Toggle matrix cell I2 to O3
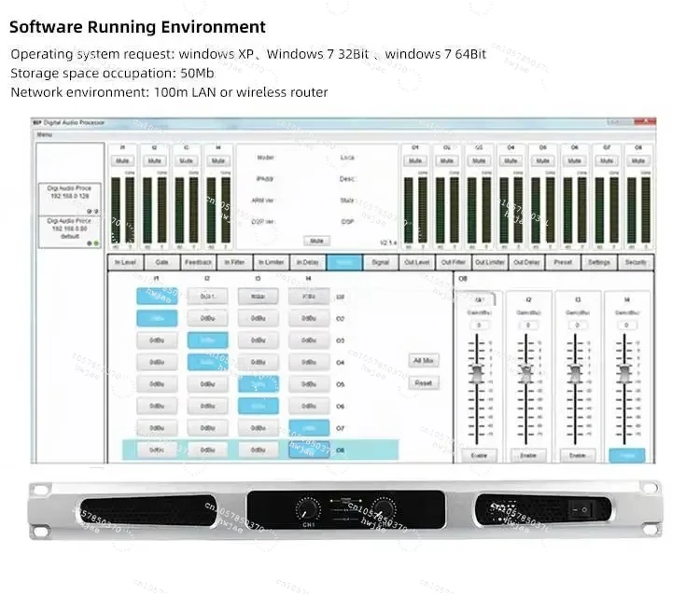 pyautogui.click(x=207, y=340)
